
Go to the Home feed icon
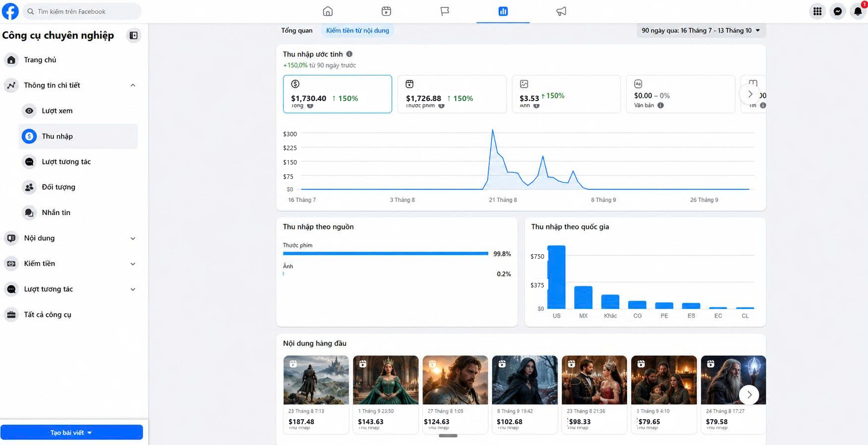pos(328,11)
